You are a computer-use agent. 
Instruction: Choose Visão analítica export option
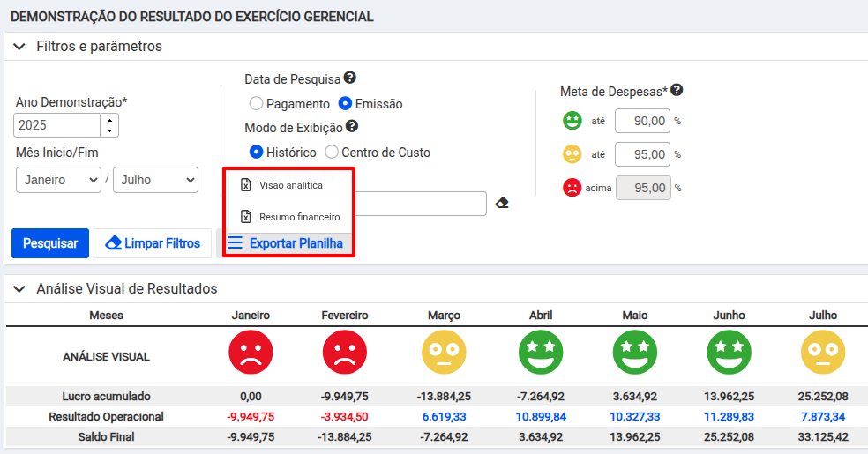(x=289, y=186)
